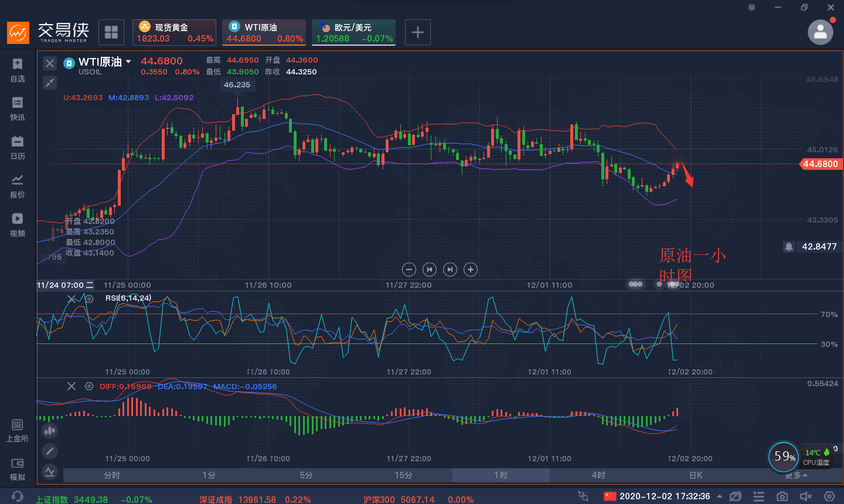The height and width of the screenshot is (504, 844).
Task: Toggle the crossed-out window icon in status bar
Action: 736,496
